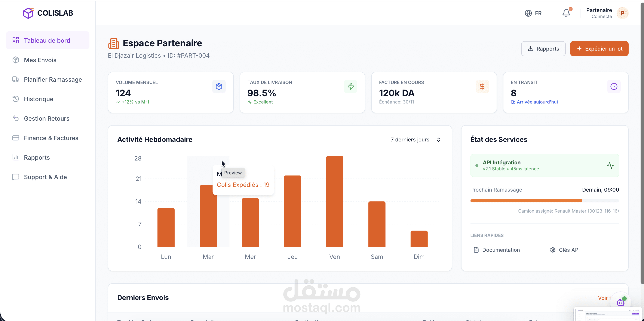Open the chatbot robot icon

pyautogui.click(x=620, y=302)
